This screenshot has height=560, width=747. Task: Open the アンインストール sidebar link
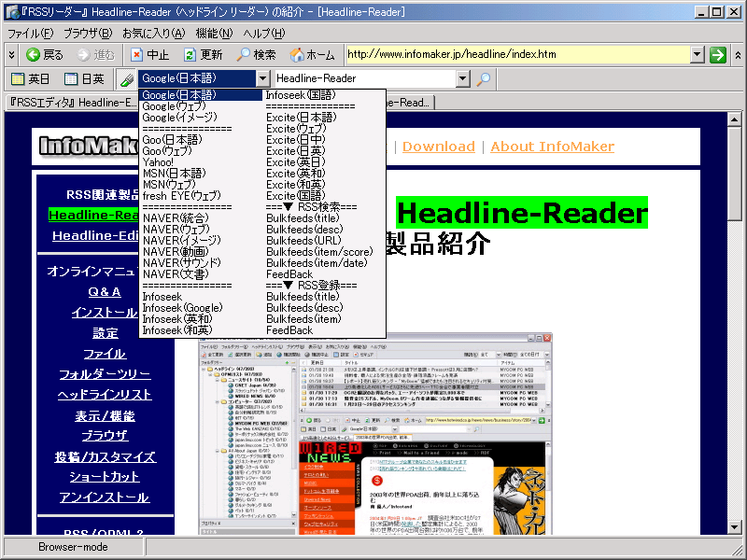pos(105,497)
